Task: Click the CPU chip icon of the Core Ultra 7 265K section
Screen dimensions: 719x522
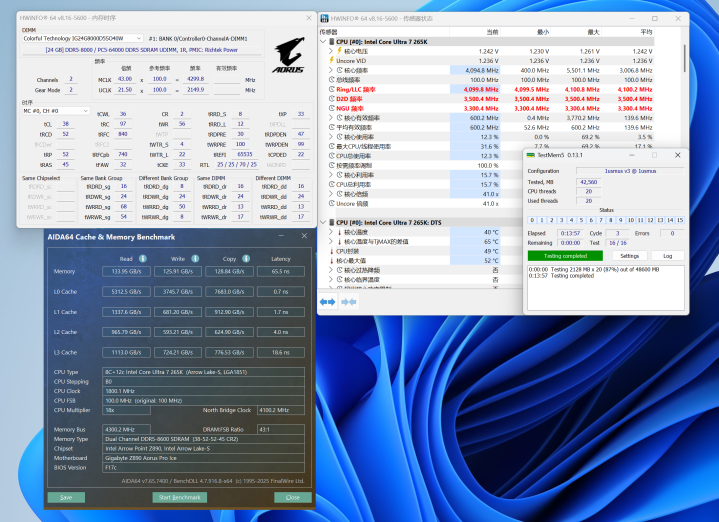Action: pos(332,41)
